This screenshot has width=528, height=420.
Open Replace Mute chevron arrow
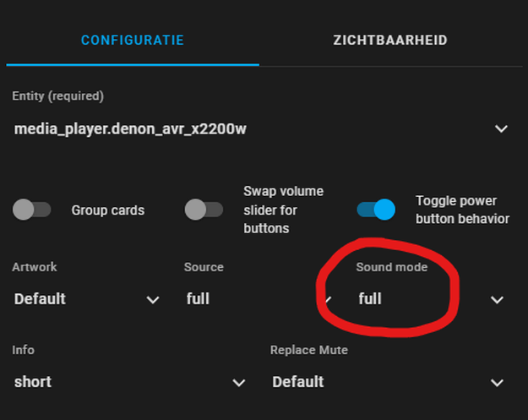pyautogui.click(x=497, y=383)
